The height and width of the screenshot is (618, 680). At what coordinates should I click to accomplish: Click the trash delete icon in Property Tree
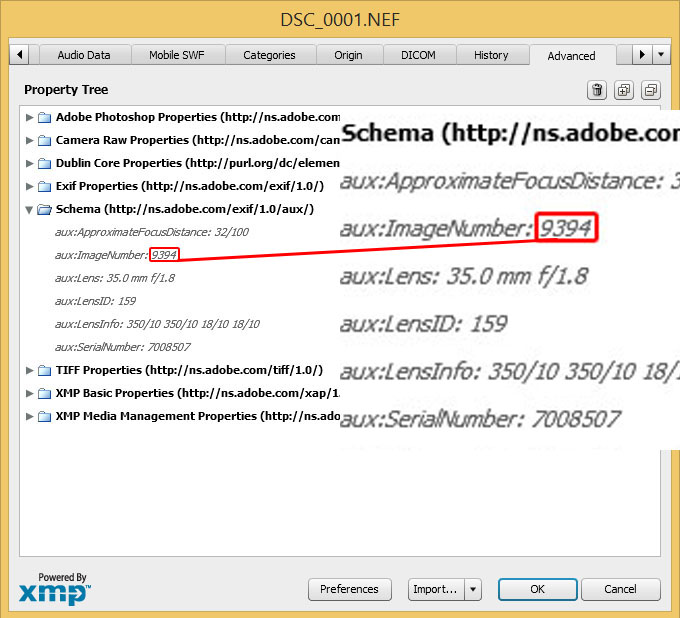coord(597,90)
